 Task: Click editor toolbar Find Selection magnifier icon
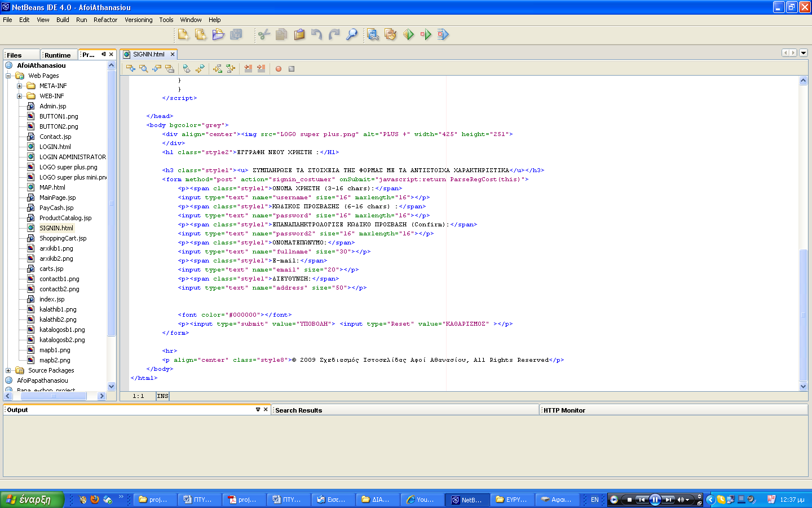(144, 69)
